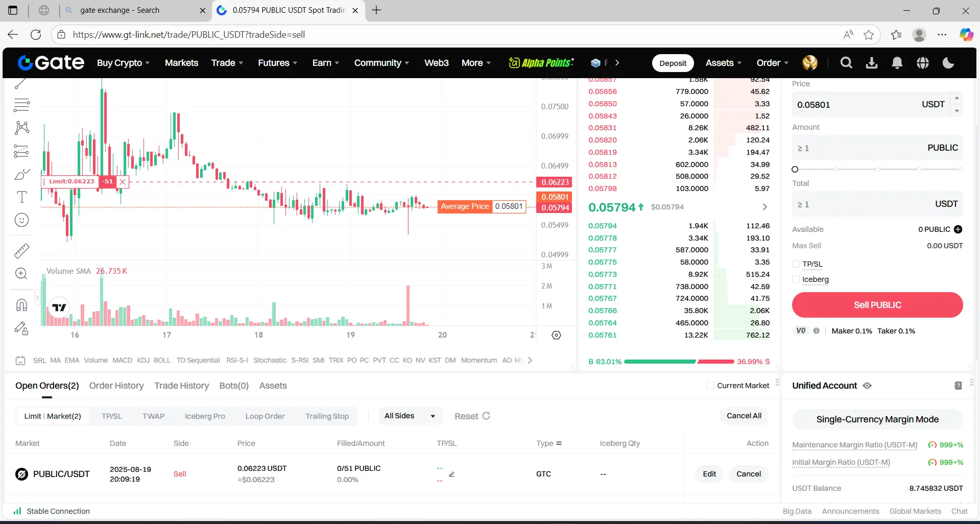This screenshot has height=524, width=980.
Task: Open the indicators calendar icon
Action: (20, 361)
